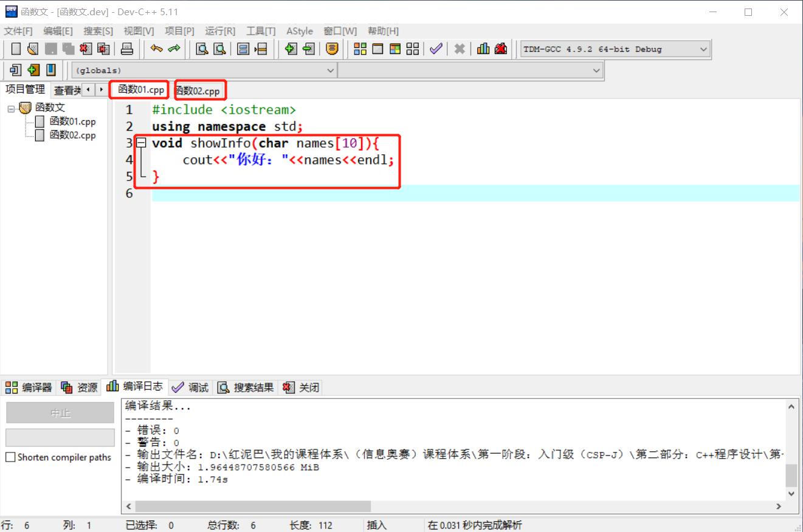Create a new file with the blank page icon
The width and height of the screenshot is (803, 532).
coord(16,49)
